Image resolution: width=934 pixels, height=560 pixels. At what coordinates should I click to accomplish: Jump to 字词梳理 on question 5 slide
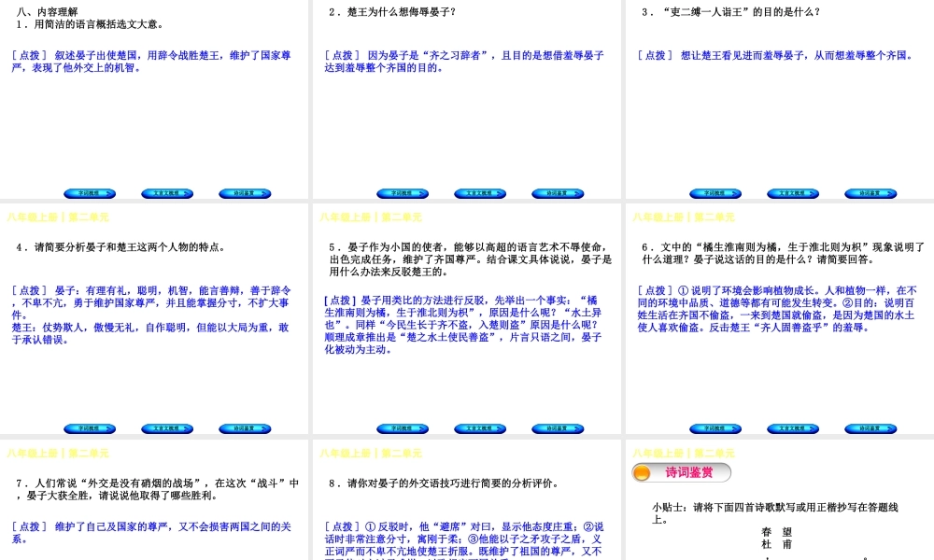tap(403, 428)
